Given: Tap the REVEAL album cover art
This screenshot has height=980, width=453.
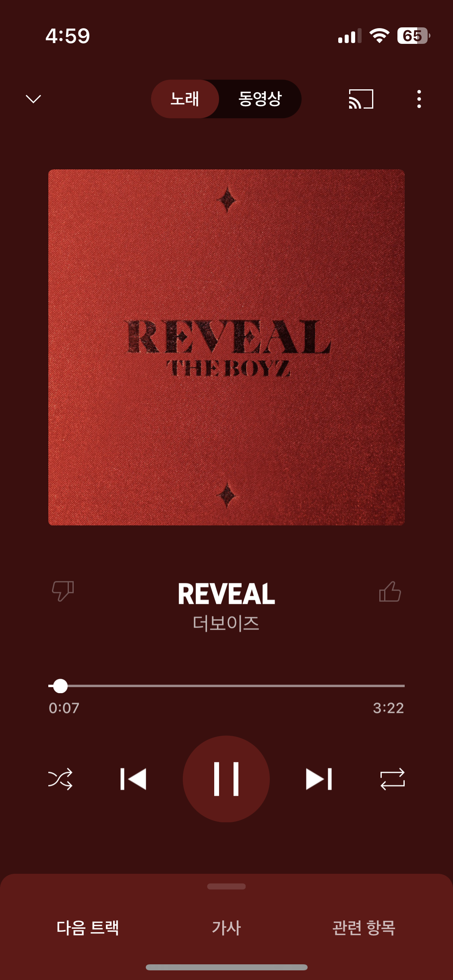Looking at the screenshot, I should tap(226, 347).
